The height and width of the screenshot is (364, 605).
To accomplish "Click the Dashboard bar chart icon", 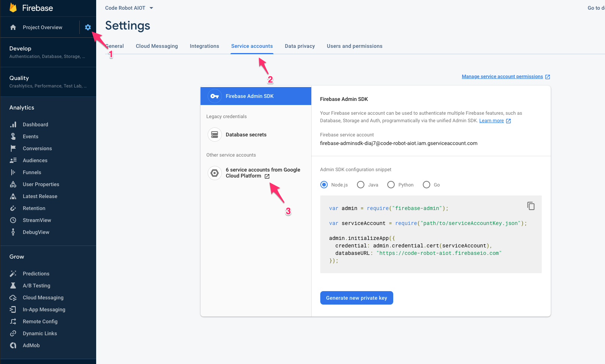I will click(x=13, y=124).
